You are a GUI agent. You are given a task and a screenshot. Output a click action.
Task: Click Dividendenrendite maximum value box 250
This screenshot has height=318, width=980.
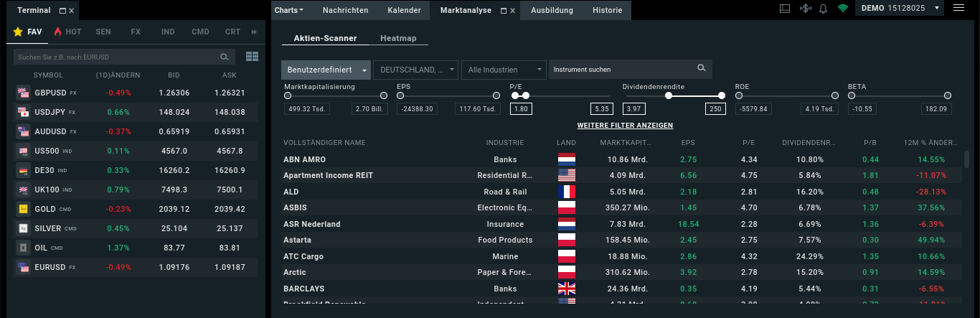715,109
